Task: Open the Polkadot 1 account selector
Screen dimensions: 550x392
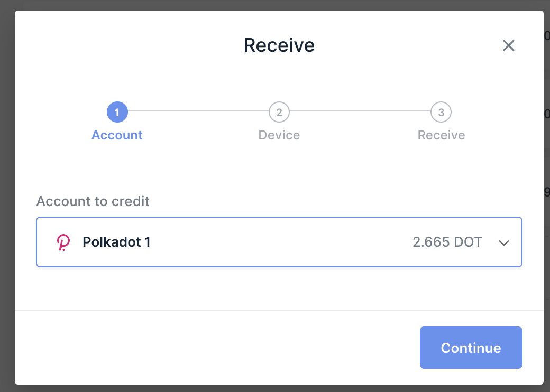Action: click(x=279, y=242)
